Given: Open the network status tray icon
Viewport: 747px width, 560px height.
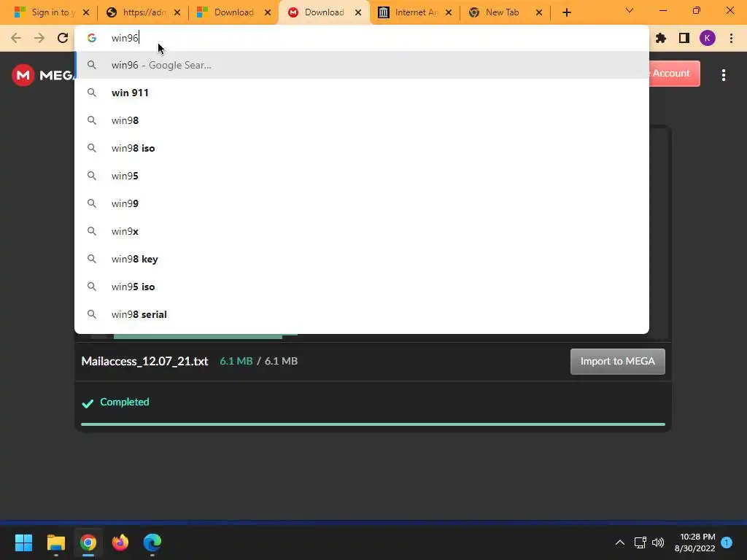Looking at the screenshot, I should [x=640, y=542].
